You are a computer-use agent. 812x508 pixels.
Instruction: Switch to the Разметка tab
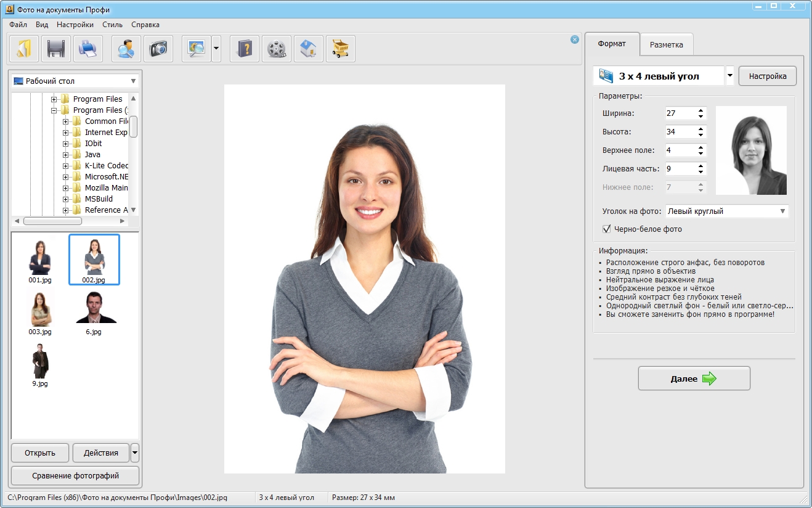(x=666, y=45)
